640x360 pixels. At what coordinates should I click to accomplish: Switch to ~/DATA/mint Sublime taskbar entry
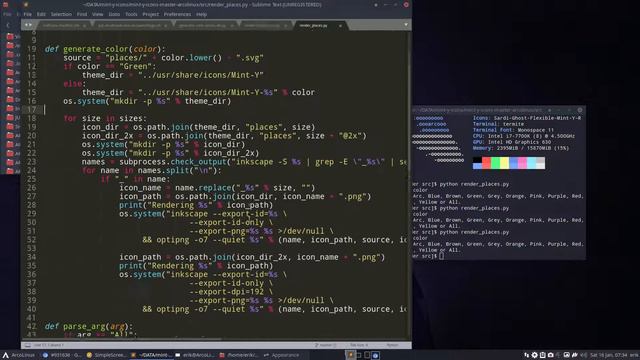coord(151,355)
